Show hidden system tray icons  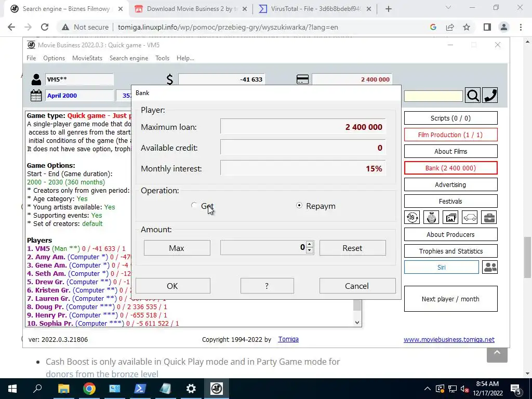coord(428,389)
